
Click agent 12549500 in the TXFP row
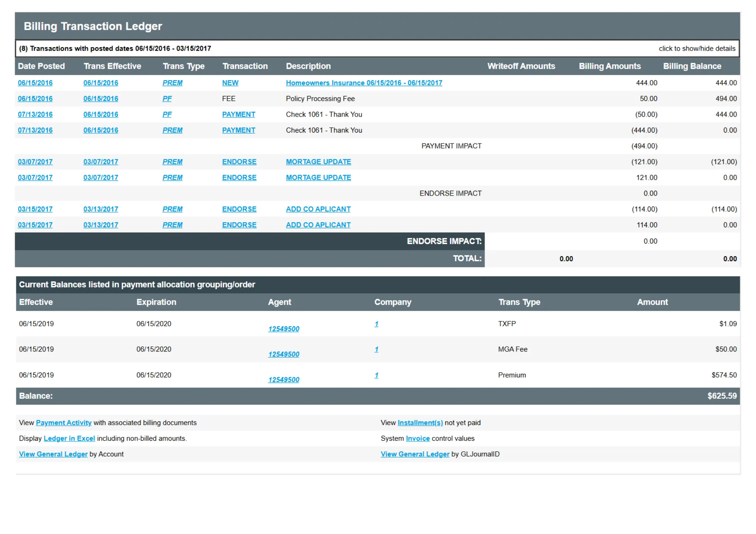click(283, 329)
